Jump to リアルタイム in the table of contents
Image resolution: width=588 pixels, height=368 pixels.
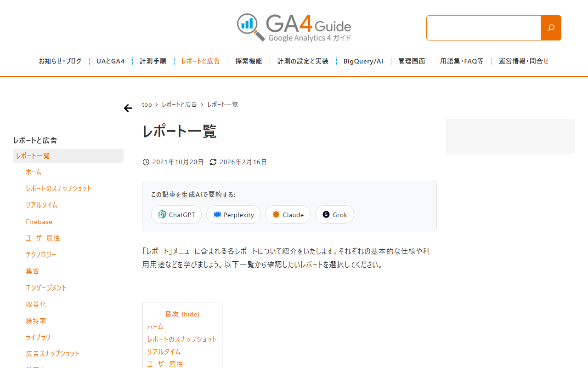pyautogui.click(x=164, y=351)
